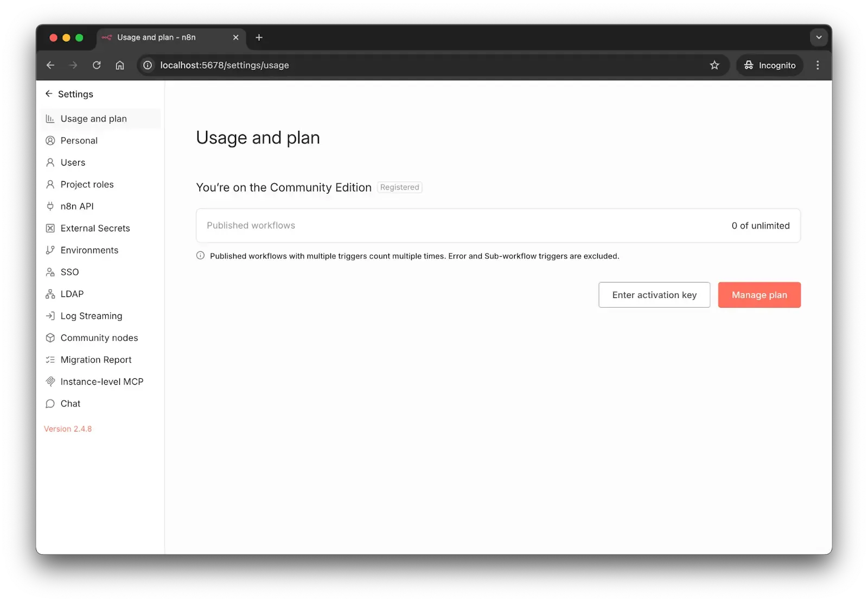Image resolution: width=868 pixels, height=602 pixels.
Task: Open a new browser tab
Action: click(259, 37)
